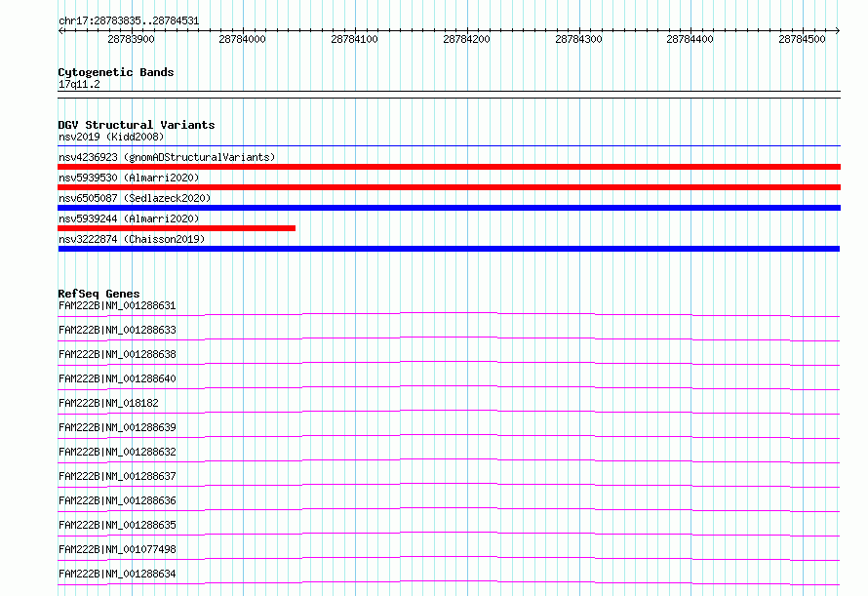Click the blue nsv3222874 variant bar
This screenshot has width=868, height=596.
(449, 249)
